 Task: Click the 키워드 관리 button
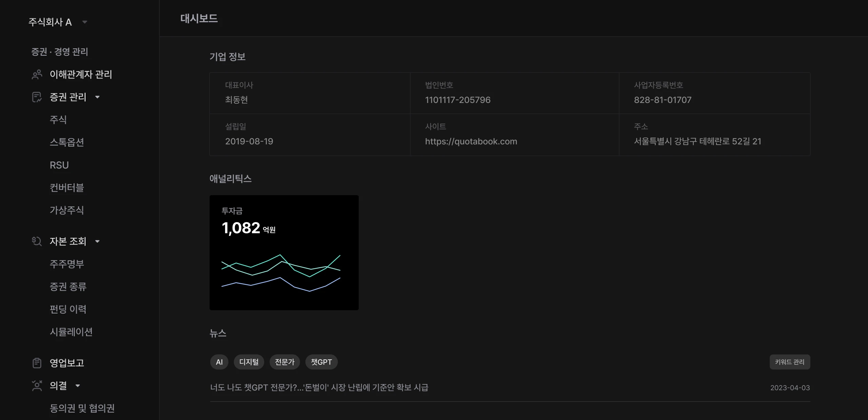[x=790, y=362]
